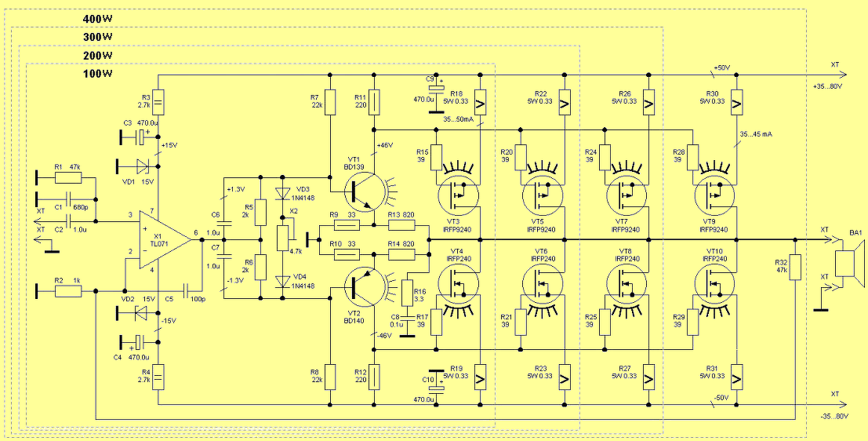Click the "100W" section label
Viewport: 868px width, 441px height.
tap(98, 75)
